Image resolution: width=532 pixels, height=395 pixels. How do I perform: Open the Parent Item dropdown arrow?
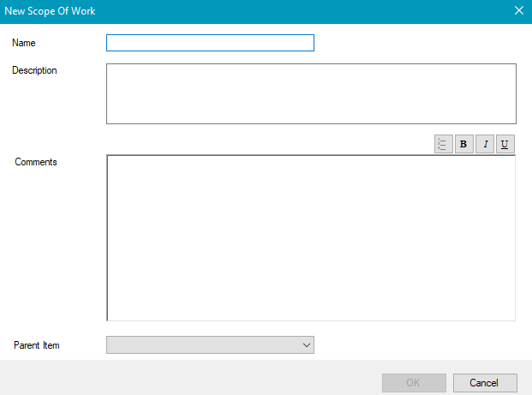(x=307, y=344)
